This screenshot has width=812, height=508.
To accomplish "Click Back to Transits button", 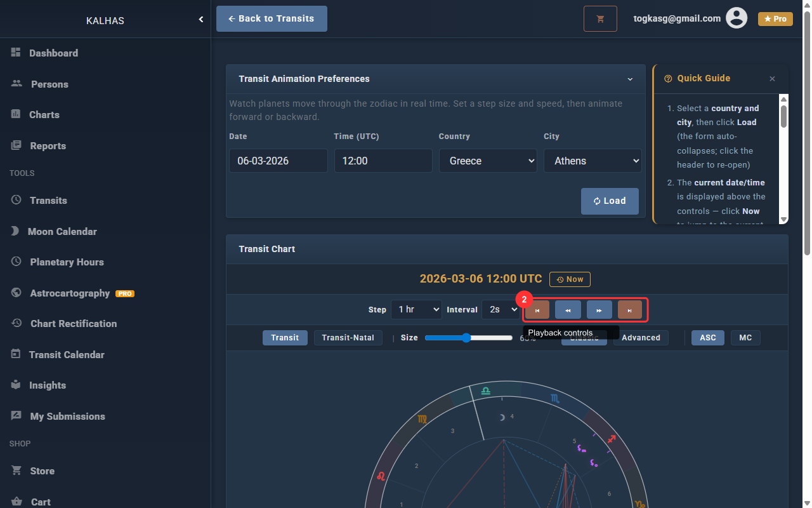I will (x=272, y=19).
